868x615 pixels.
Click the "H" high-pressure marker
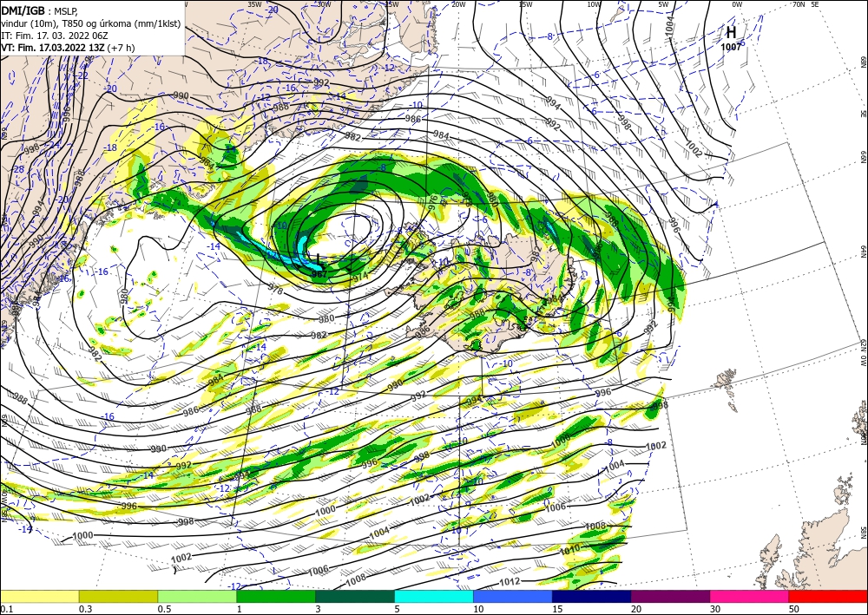[x=731, y=33]
